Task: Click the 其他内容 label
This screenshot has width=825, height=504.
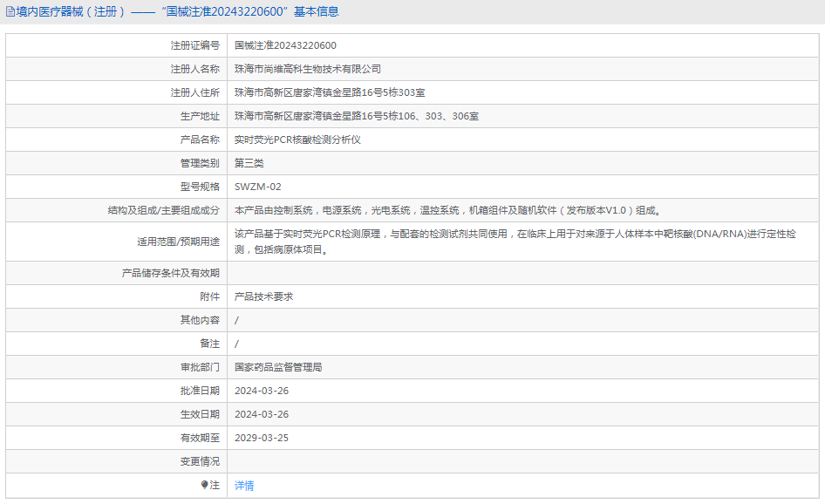Action: coord(200,320)
